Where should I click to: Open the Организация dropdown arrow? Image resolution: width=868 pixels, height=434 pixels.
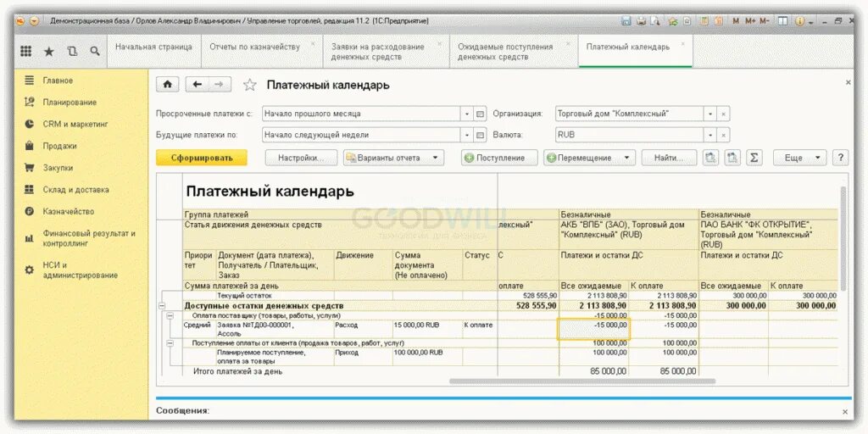[x=711, y=114]
